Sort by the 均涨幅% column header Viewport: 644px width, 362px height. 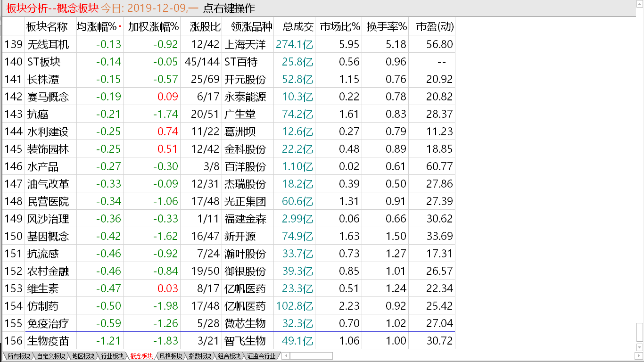point(99,26)
